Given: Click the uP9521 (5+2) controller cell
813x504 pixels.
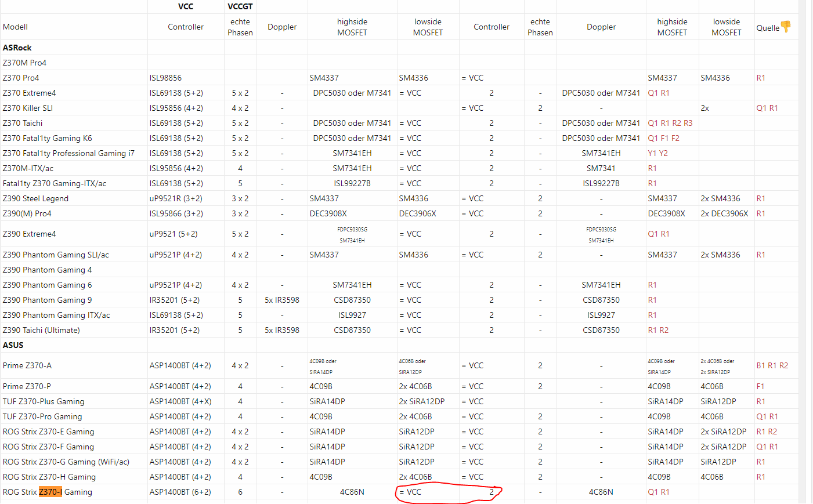Looking at the screenshot, I should [x=186, y=234].
